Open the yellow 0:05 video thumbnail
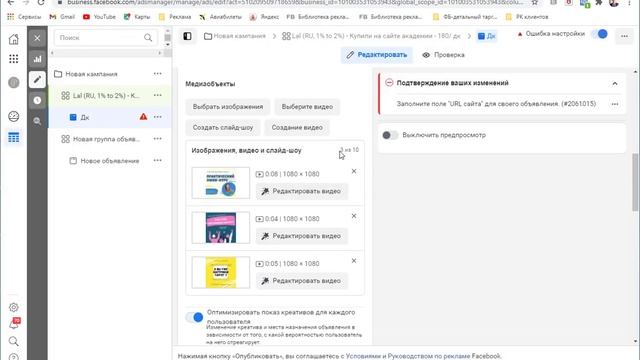 [221, 272]
